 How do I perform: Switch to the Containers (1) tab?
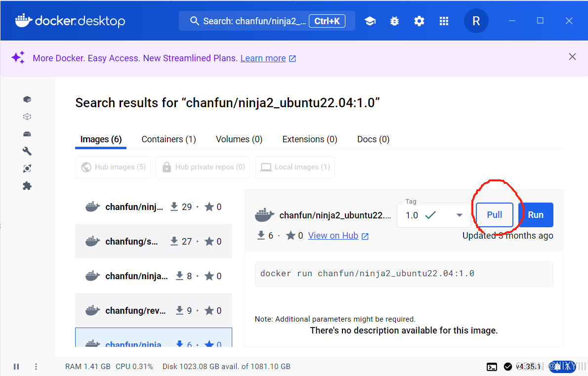click(168, 139)
